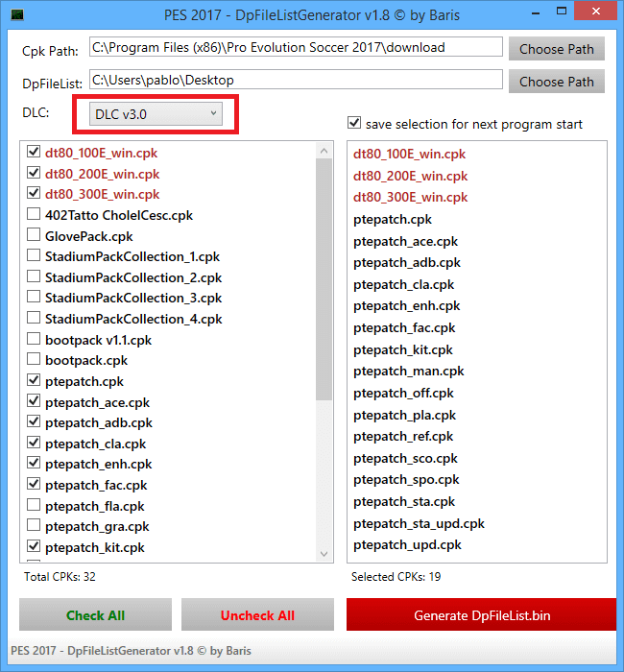Select dt80_200E_win.cpk in selected list

click(410, 176)
